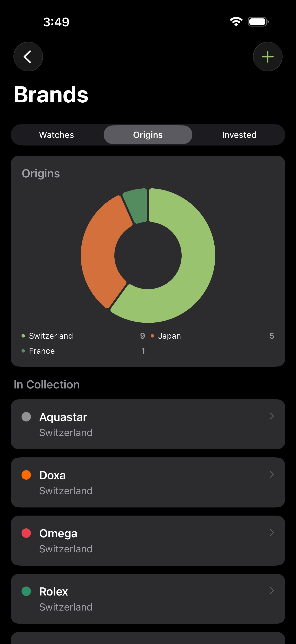Open Aquastar via its chevron
The width and height of the screenshot is (296, 644).
tap(272, 416)
